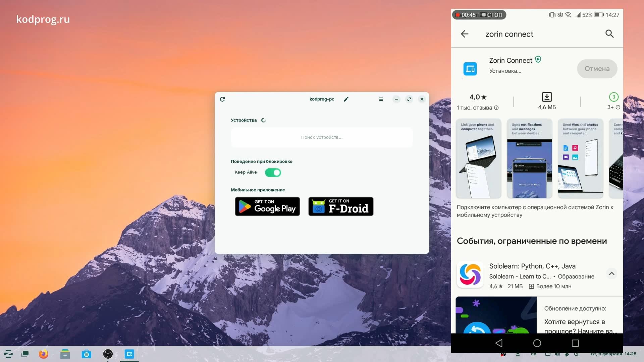This screenshot has height=362, width=644.
Task: Tap the 'События, ограниченные по времени' heading
Action: 532,241
